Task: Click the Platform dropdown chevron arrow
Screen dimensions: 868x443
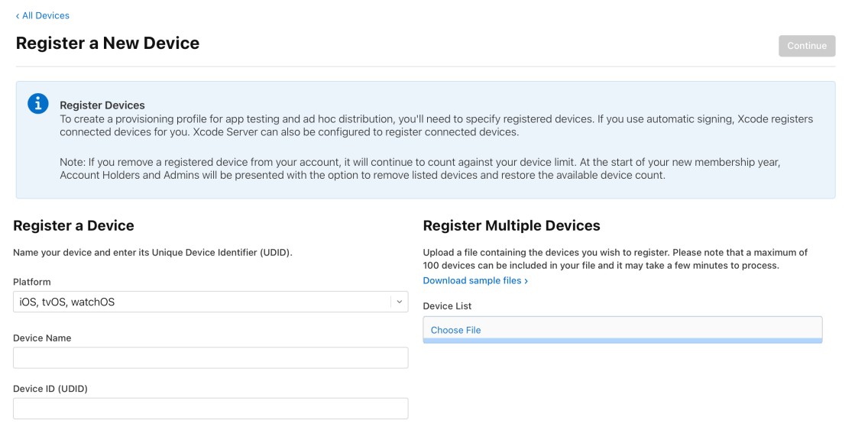Action: [399, 302]
